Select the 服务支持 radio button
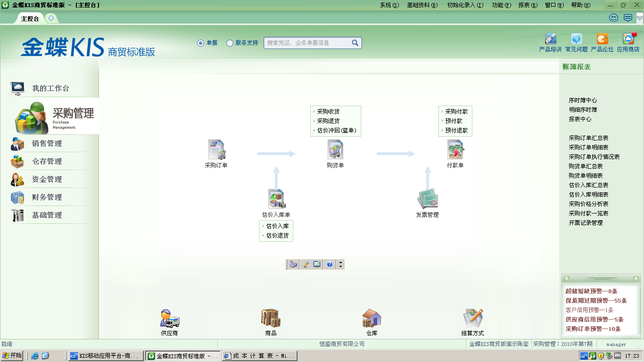 pyautogui.click(x=230, y=43)
